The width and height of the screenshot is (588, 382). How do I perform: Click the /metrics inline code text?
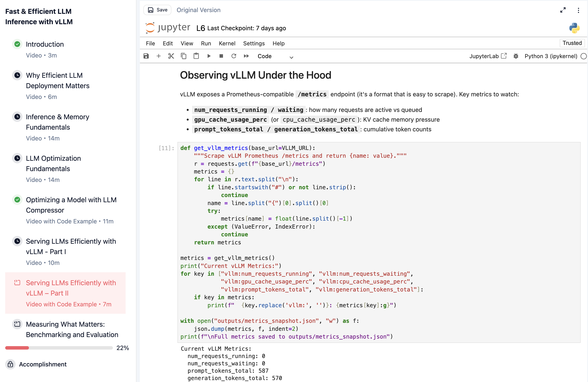click(x=312, y=94)
